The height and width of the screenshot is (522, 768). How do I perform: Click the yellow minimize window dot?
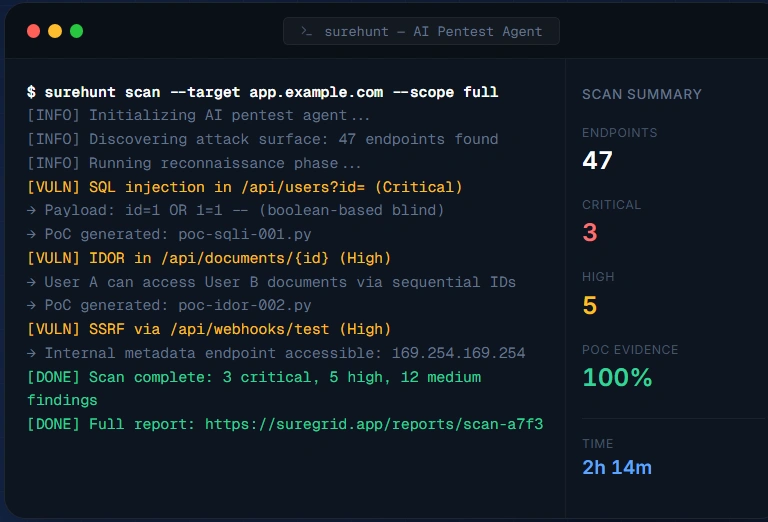55,31
